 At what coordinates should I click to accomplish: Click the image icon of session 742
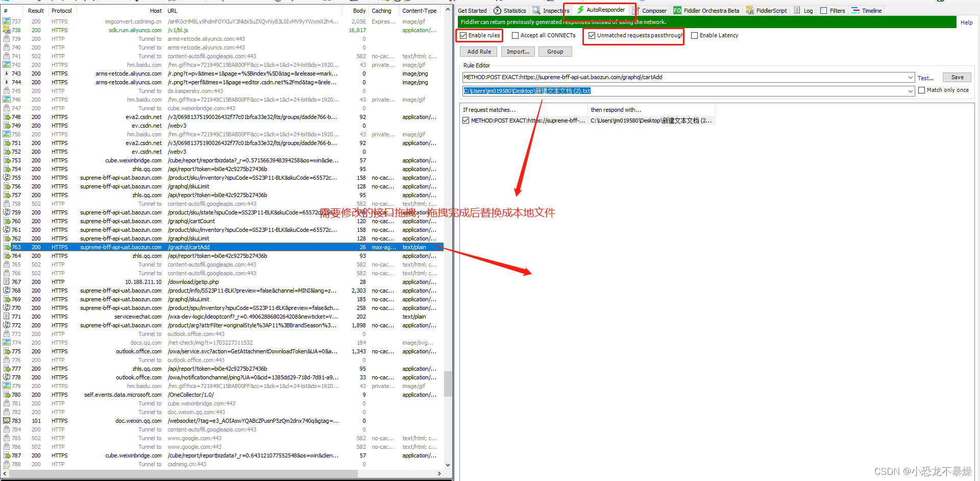point(7,65)
